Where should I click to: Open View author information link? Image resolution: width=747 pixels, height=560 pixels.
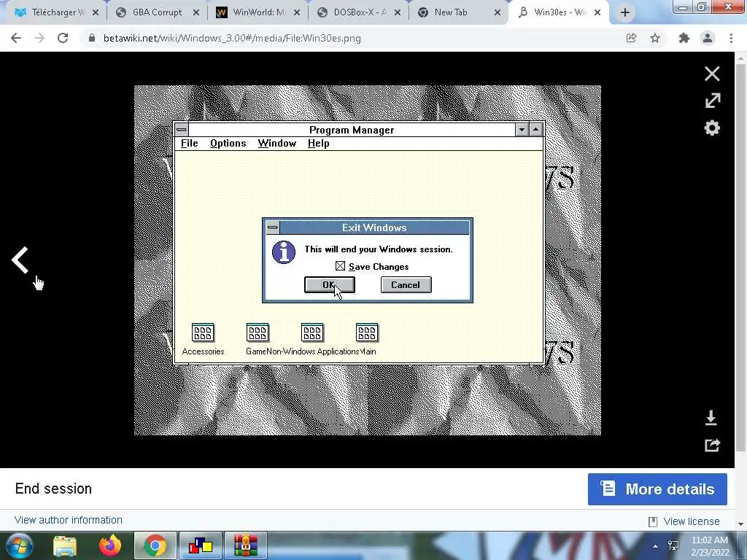coord(68,520)
